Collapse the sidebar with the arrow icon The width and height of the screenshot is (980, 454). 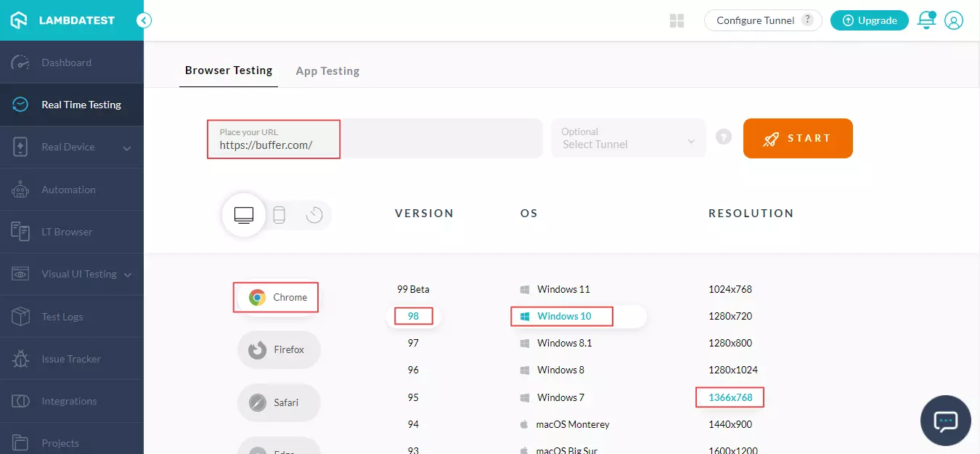(x=144, y=20)
